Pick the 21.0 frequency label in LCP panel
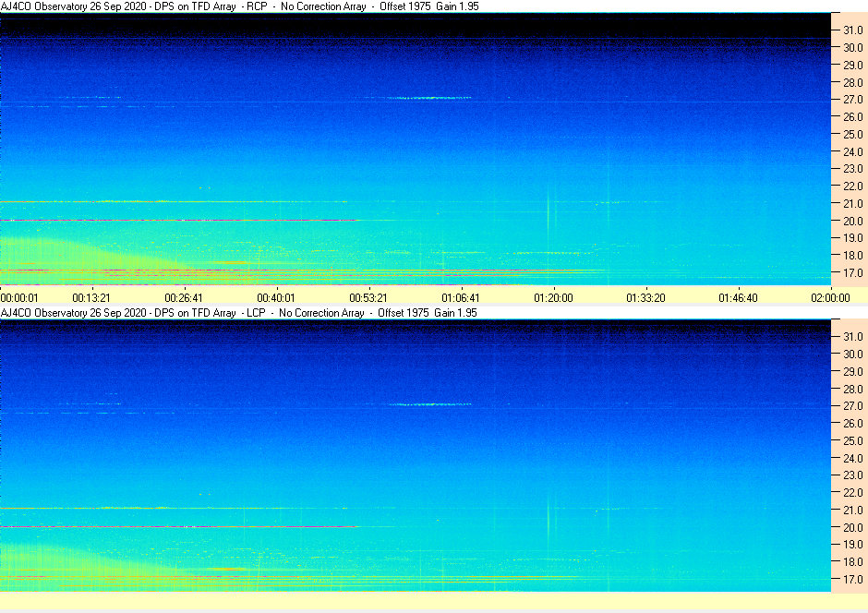The height and width of the screenshot is (613, 868). [853, 511]
